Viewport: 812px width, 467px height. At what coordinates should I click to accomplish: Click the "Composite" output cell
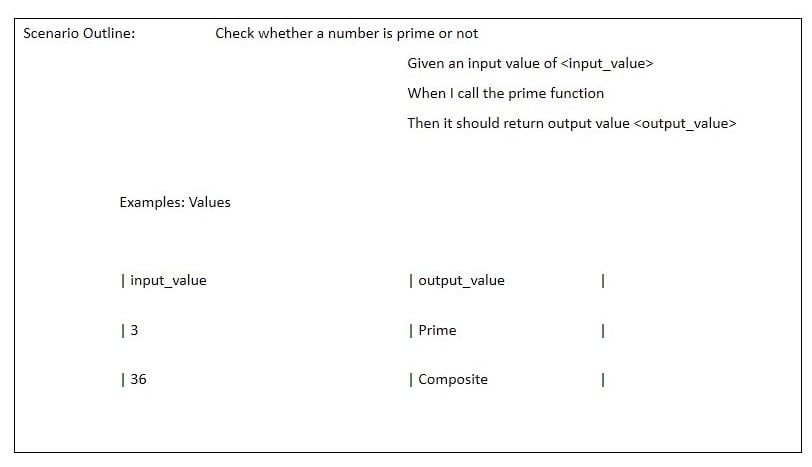453,379
